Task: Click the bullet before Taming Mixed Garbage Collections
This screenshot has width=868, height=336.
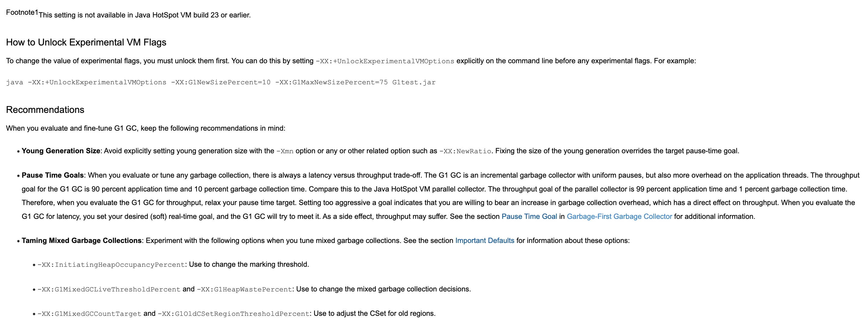Action: coord(18,241)
